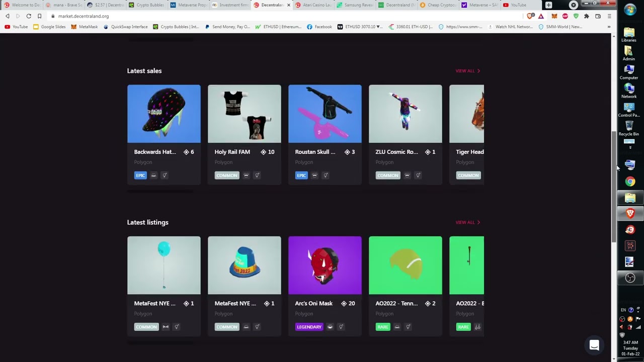644x362 pixels.
Task: Open Brave Shields icon
Action: click(x=531, y=16)
